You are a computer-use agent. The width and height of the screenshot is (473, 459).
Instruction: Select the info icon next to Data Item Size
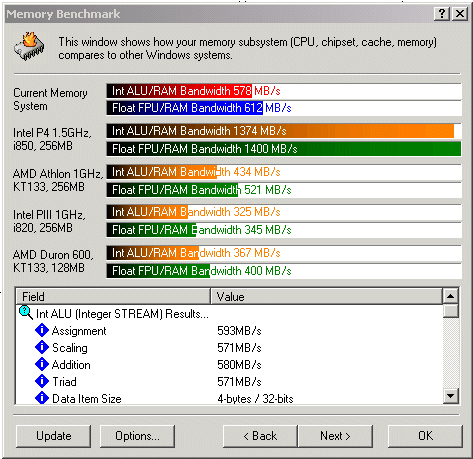pyautogui.click(x=42, y=398)
